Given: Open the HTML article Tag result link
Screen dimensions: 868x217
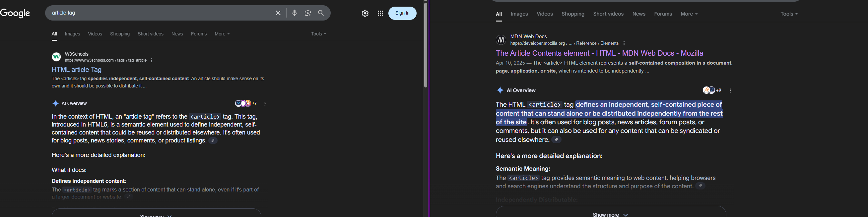Looking at the screenshot, I should pyautogui.click(x=77, y=70).
